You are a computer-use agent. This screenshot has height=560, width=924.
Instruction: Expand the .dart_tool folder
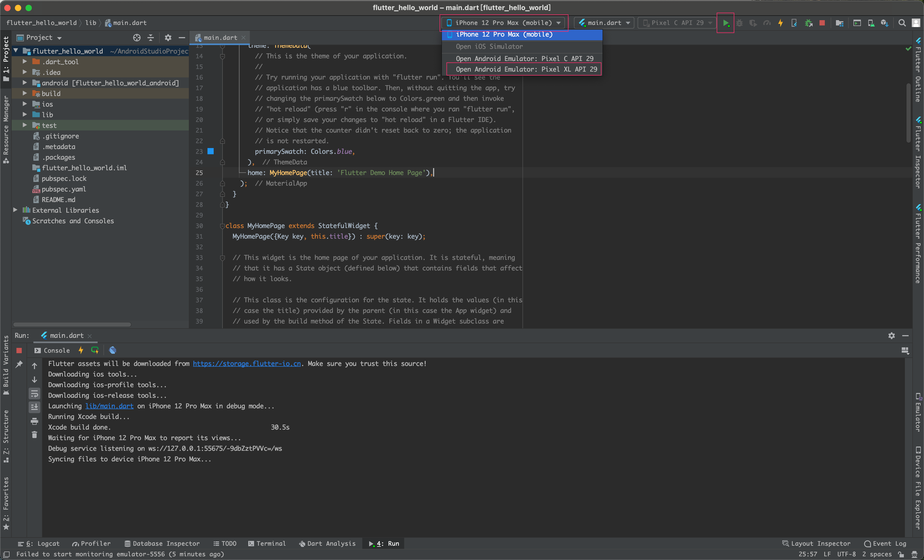25,62
